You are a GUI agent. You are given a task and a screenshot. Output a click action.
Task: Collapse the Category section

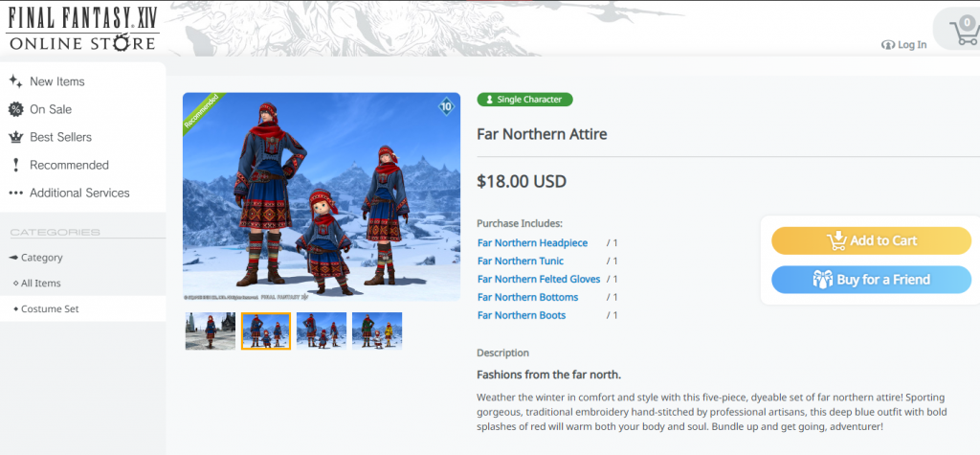click(36, 258)
